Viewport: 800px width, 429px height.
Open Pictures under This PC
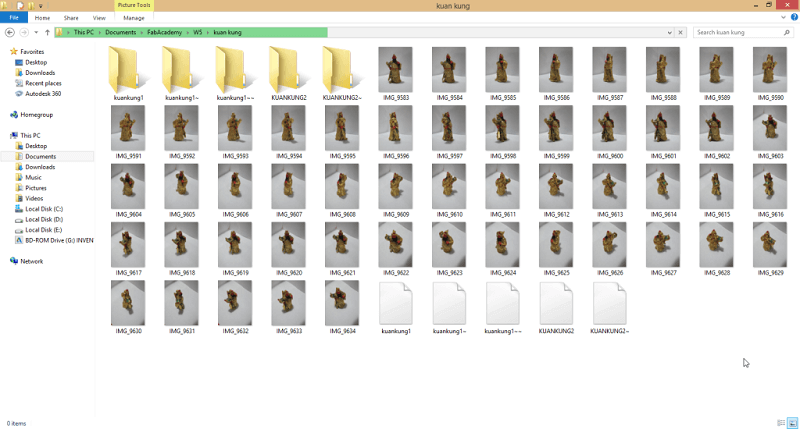[x=36, y=188]
